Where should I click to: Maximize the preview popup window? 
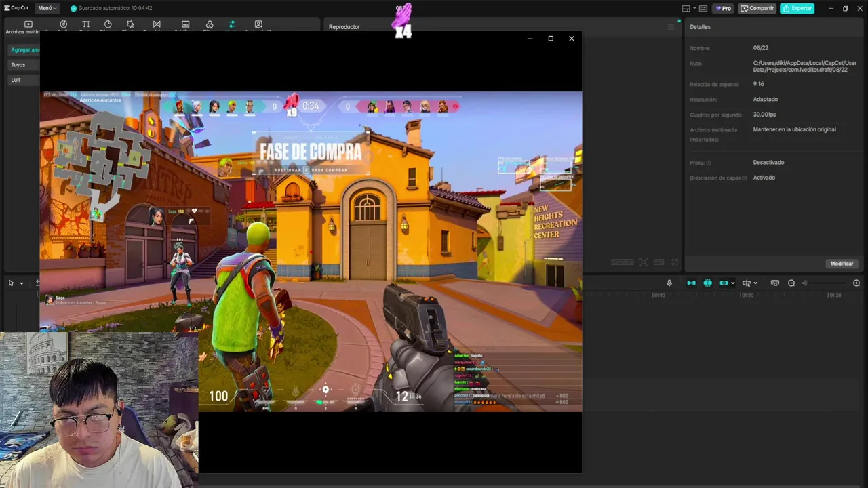[x=551, y=39]
